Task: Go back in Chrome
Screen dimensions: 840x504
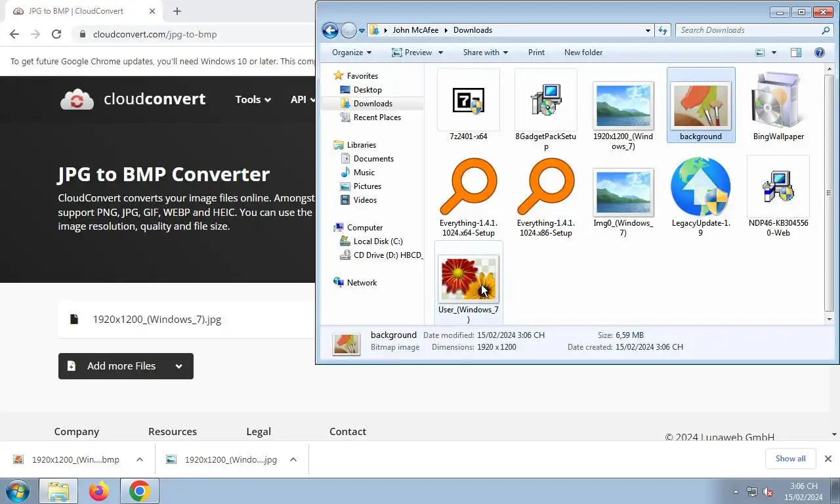Action: (x=14, y=34)
